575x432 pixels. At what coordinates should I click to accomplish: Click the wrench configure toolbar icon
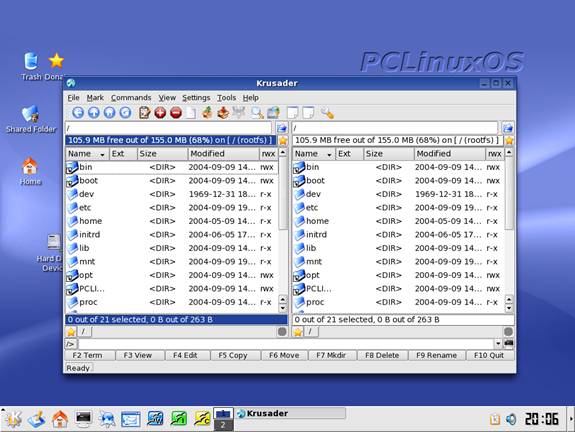pyautogui.click(x=327, y=113)
